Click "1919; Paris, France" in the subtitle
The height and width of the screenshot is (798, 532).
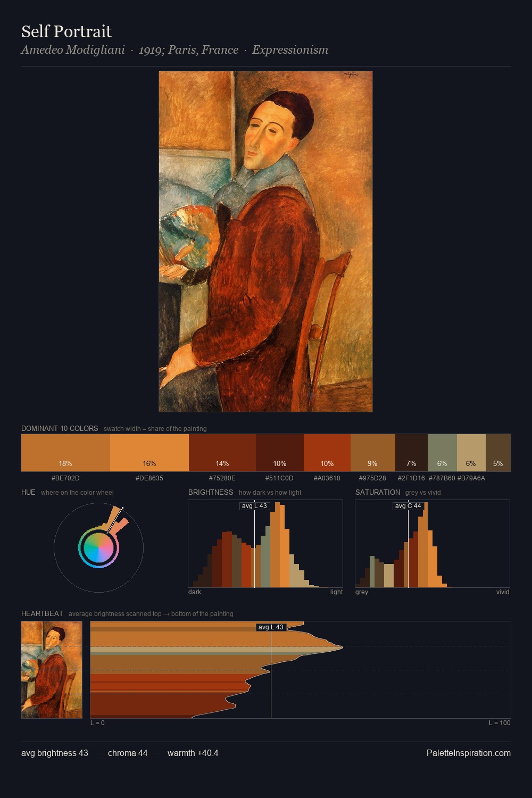(188, 50)
